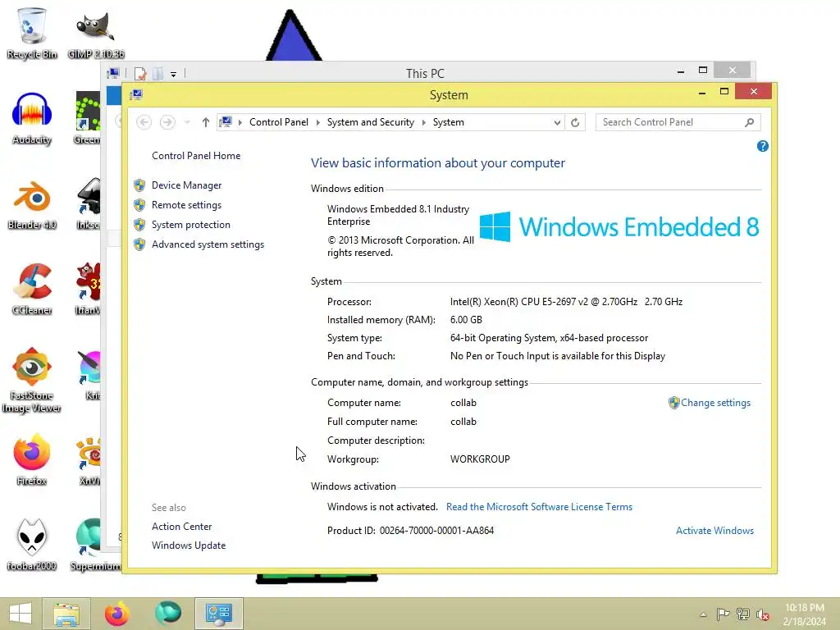Select Control Panel in the breadcrumb

(279, 123)
